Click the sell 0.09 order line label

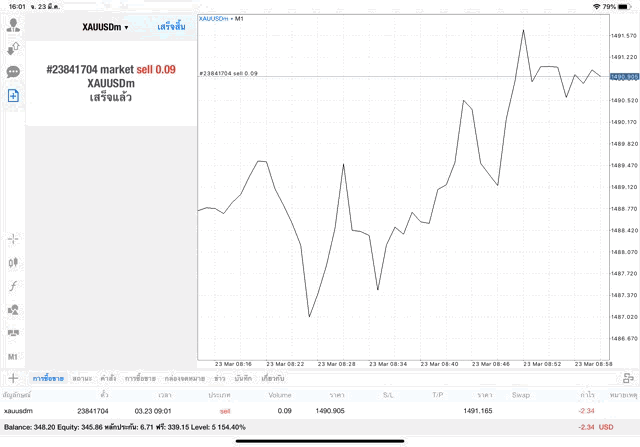click(x=228, y=74)
